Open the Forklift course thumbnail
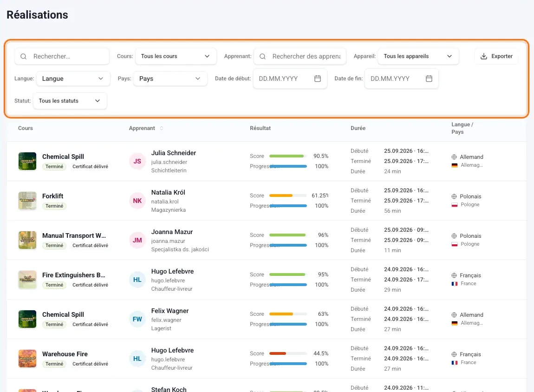Viewport: 534px width, 392px height. click(27, 201)
